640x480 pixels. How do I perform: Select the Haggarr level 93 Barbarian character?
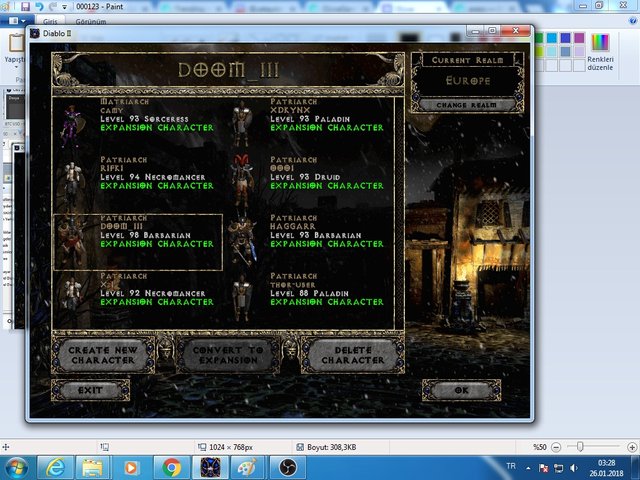tap(308, 242)
